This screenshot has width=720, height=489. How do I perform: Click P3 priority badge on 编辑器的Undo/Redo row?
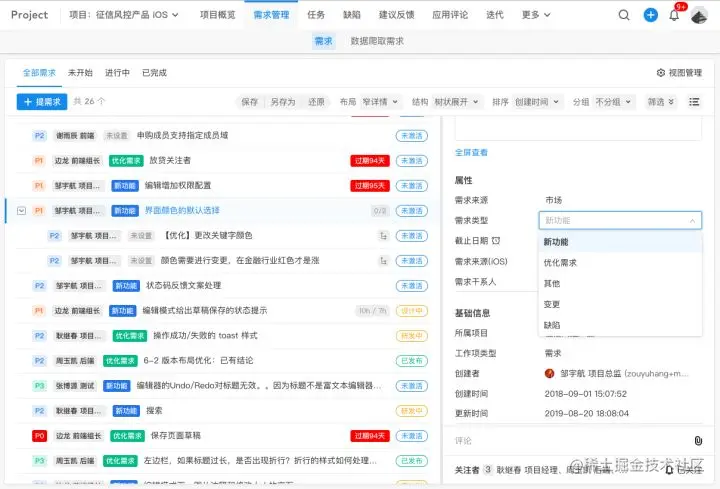pyautogui.click(x=39, y=386)
